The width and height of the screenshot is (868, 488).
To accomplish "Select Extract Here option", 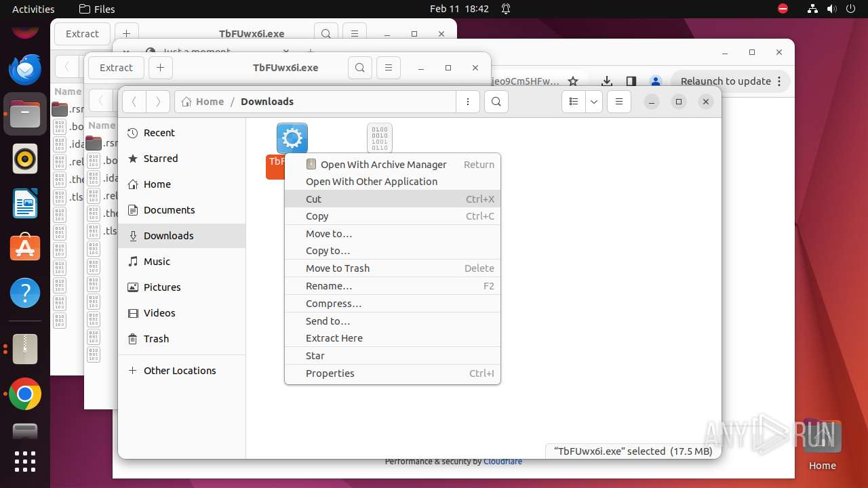I will point(392,338).
